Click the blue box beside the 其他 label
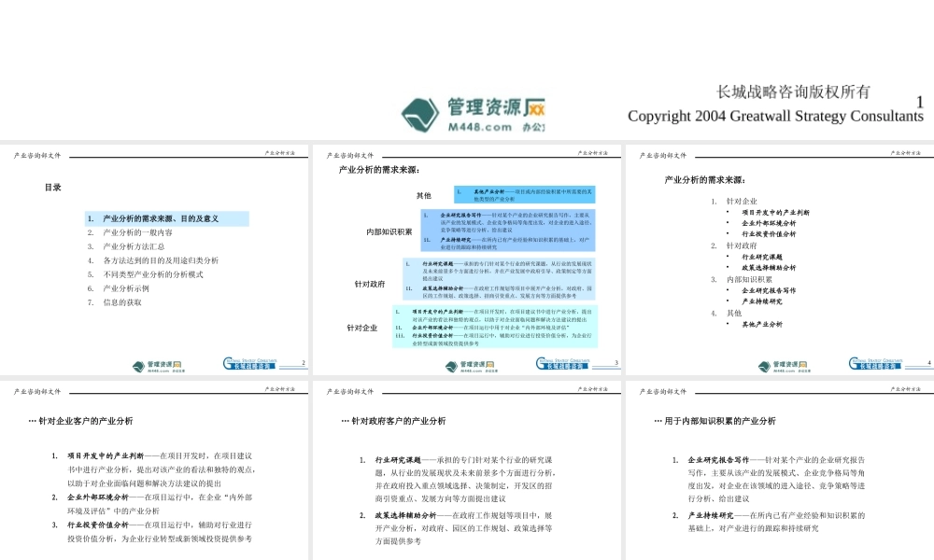Viewport: 934px width, 560px height. 525,195
